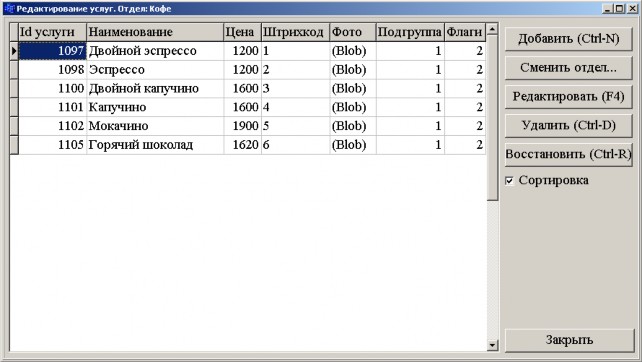The height and width of the screenshot is (362, 642).
Task: Click Id cell 1105
Action: tap(52, 145)
